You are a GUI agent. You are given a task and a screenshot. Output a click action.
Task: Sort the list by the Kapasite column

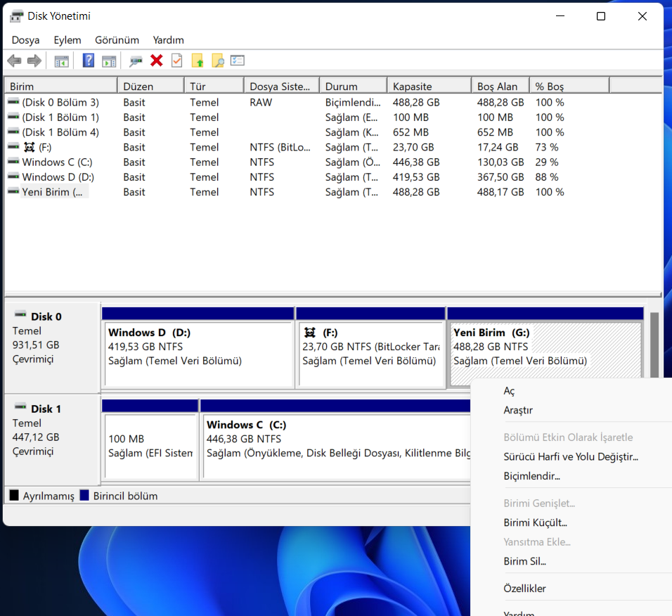click(x=428, y=86)
